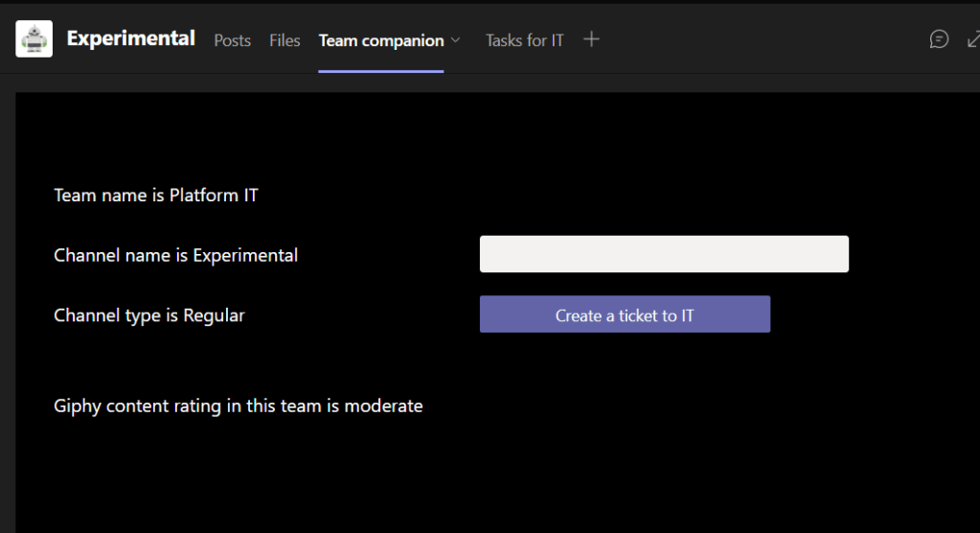Screen dimensions: 980x533
Task: Add a new tab with plus icon
Action: tap(592, 39)
